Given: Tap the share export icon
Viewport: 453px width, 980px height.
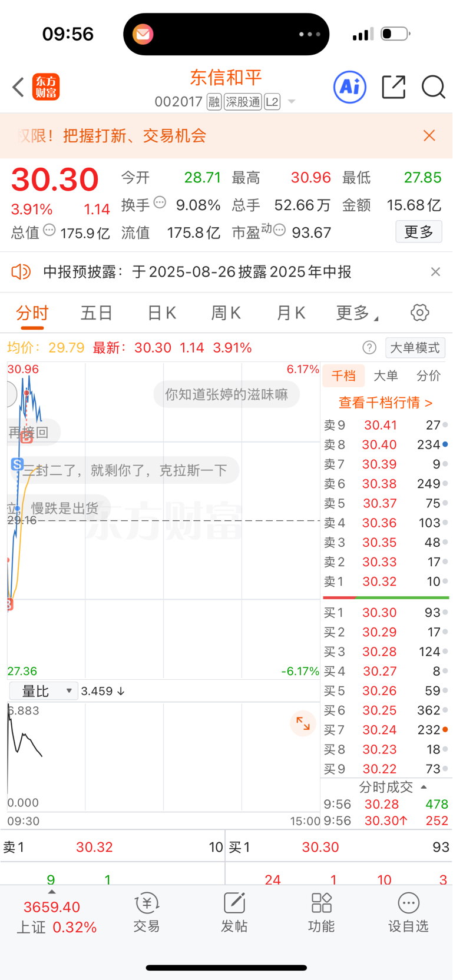Looking at the screenshot, I should 394,87.
